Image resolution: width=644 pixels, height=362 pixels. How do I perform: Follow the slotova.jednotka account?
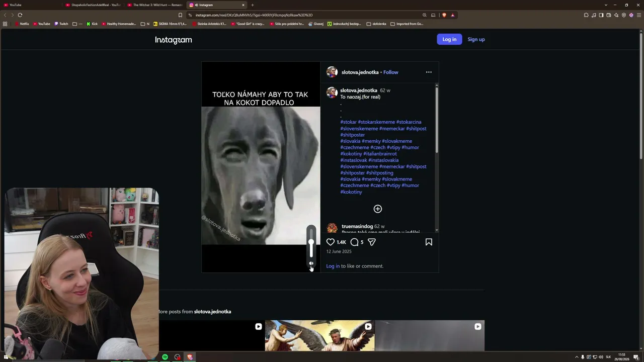coord(391,72)
